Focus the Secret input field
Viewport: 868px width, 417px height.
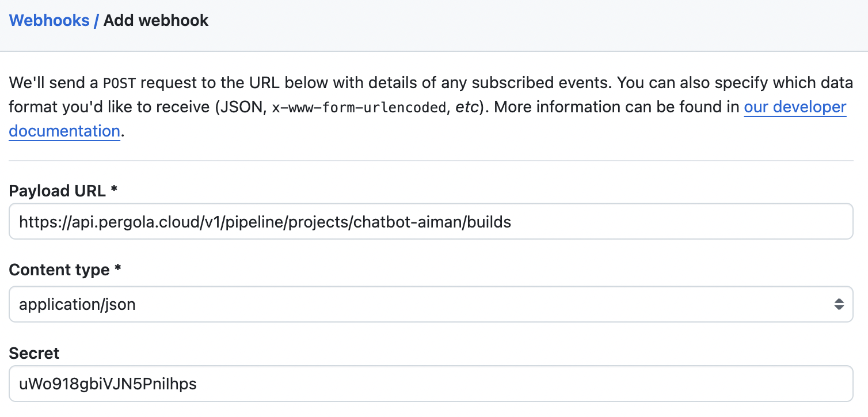tap(518, 384)
